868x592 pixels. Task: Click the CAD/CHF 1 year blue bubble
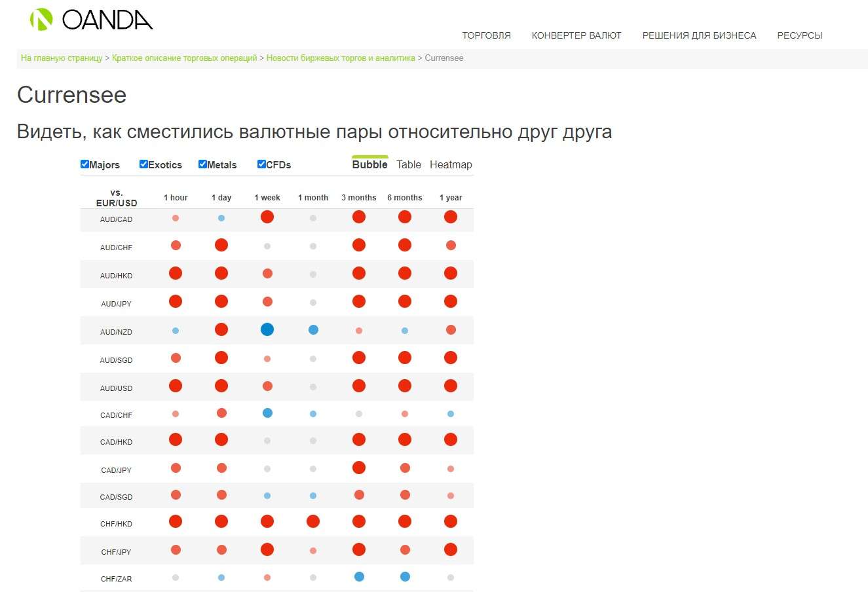451,414
